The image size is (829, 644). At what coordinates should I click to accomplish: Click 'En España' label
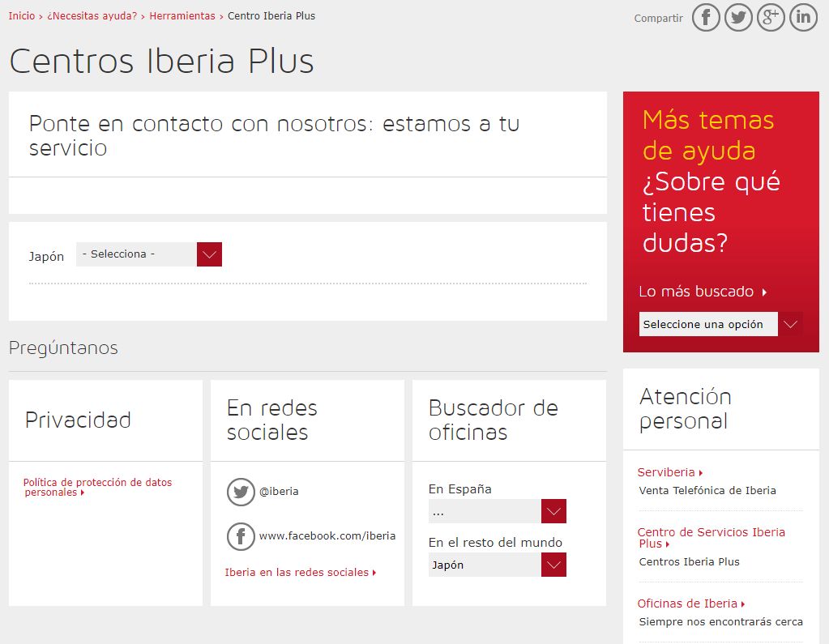pos(460,488)
